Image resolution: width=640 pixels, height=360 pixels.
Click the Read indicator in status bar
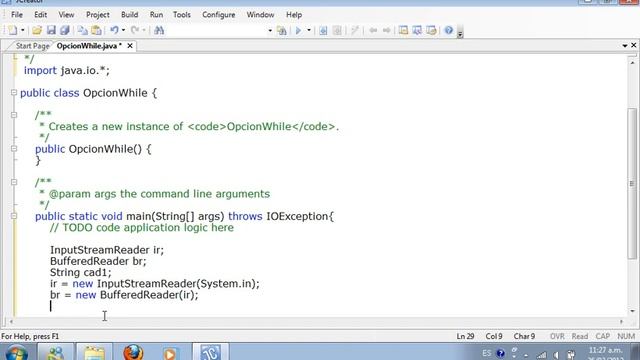pyautogui.click(x=580, y=336)
